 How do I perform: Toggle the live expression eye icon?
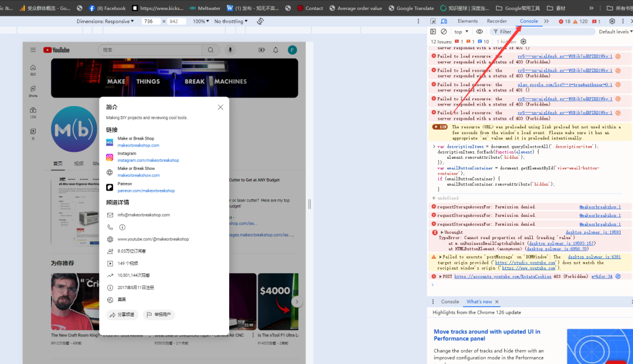tap(479, 32)
